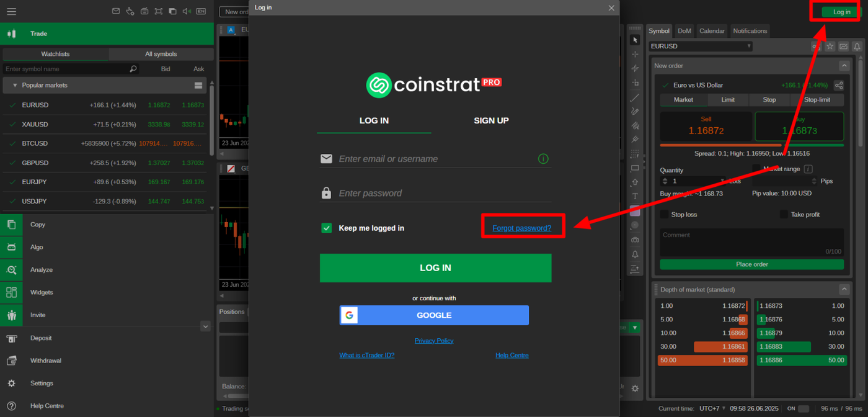Toggle the Keep me logged in checkbox
This screenshot has width=868, height=417.
coord(327,228)
